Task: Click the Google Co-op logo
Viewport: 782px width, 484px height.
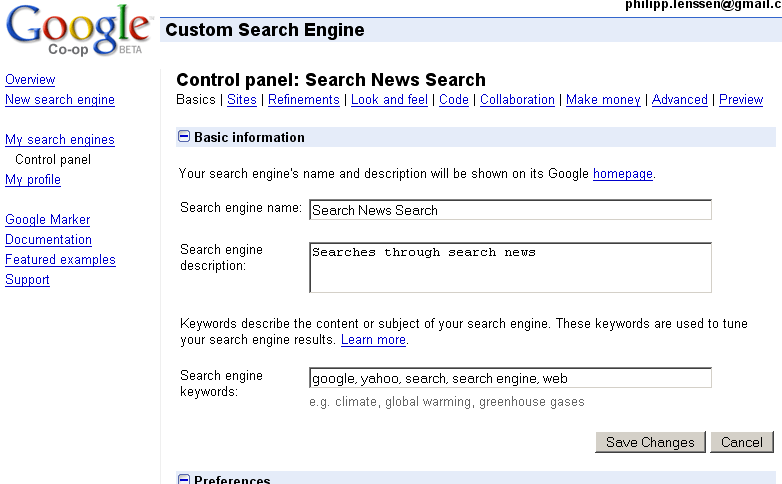Action: point(78,31)
